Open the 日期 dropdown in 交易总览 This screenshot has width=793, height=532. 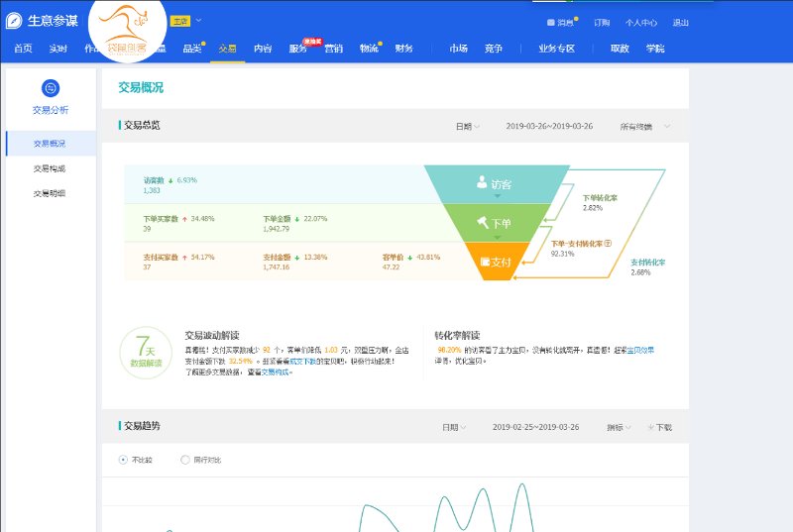pos(468,126)
